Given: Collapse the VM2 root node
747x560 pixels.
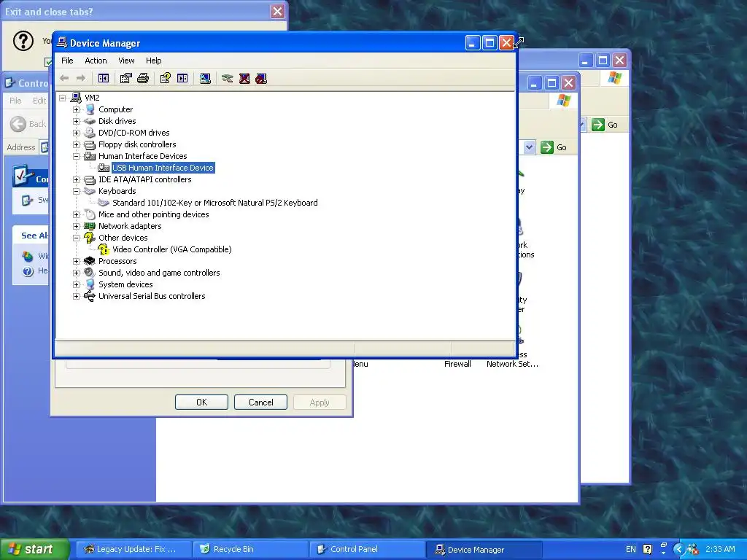Looking at the screenshot, I should (x=63, y=98).
